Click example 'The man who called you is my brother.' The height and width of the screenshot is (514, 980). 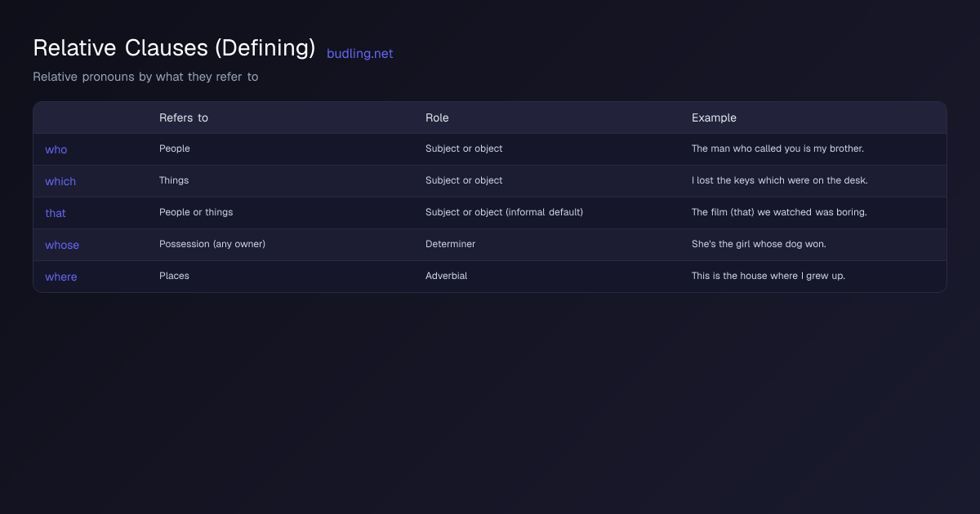click(x=777, y=148)
